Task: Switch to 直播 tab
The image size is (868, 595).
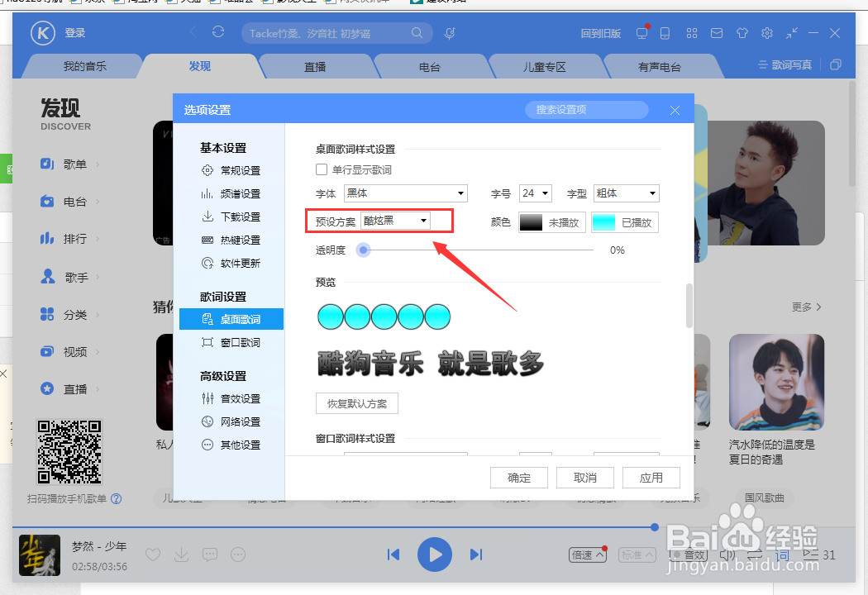Action: pos(315,67)
